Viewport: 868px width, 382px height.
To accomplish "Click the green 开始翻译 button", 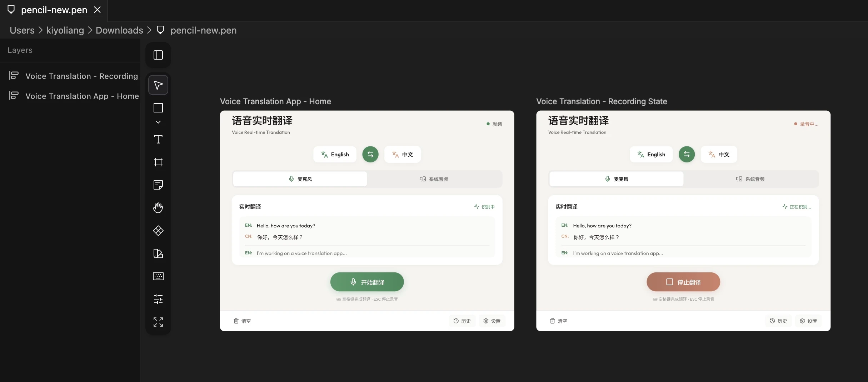I will [x=367, y=282].
